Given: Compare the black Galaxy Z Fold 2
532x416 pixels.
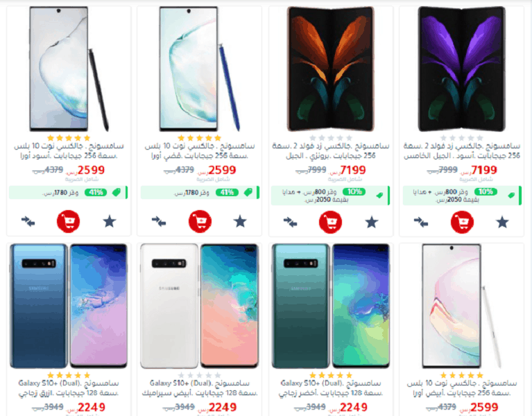Looking at the screenshot, I should coord(421,223).
